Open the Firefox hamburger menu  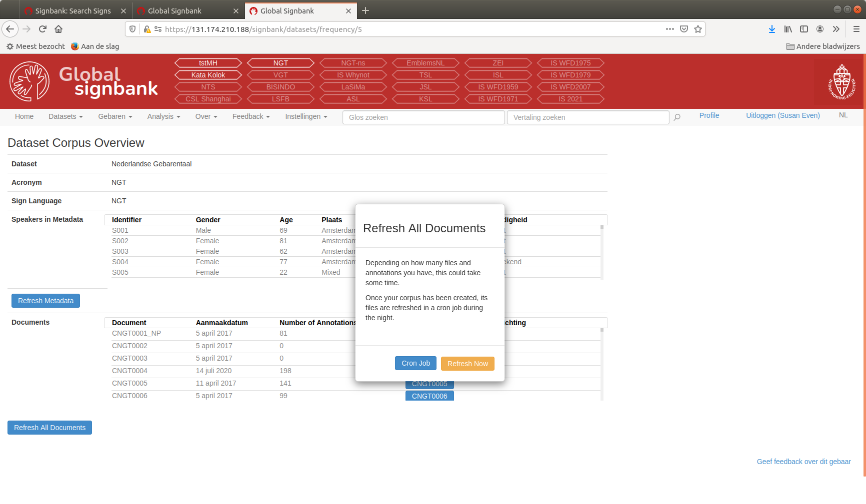856,29
